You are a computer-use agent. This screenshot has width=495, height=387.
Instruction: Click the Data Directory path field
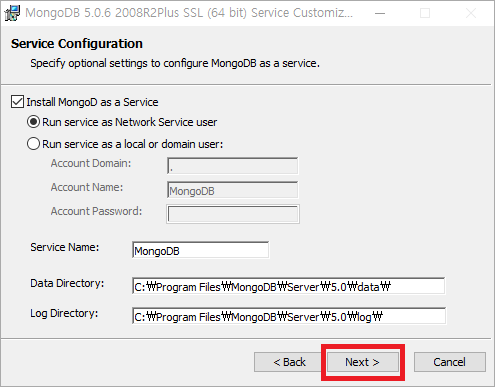288,286
